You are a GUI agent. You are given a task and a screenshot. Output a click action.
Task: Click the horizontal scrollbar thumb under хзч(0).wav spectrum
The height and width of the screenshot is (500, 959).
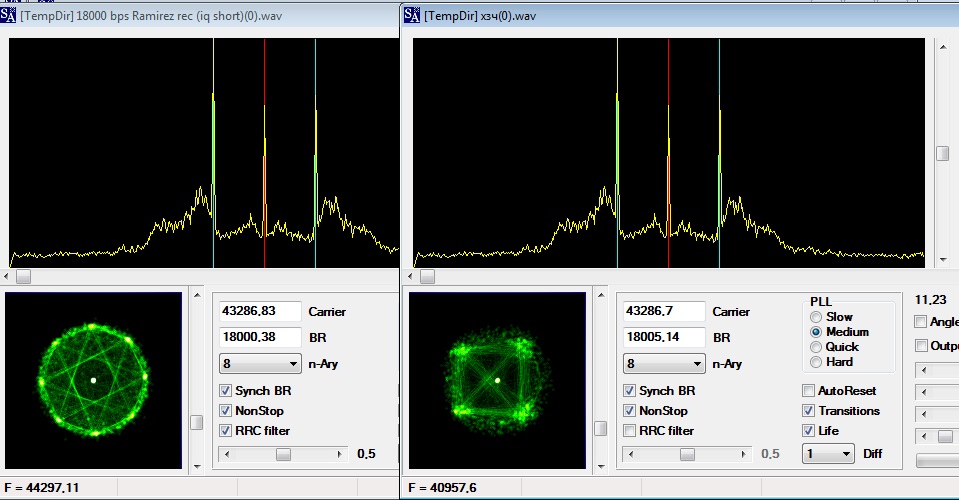pyautogui.click(x=428, y=277)
